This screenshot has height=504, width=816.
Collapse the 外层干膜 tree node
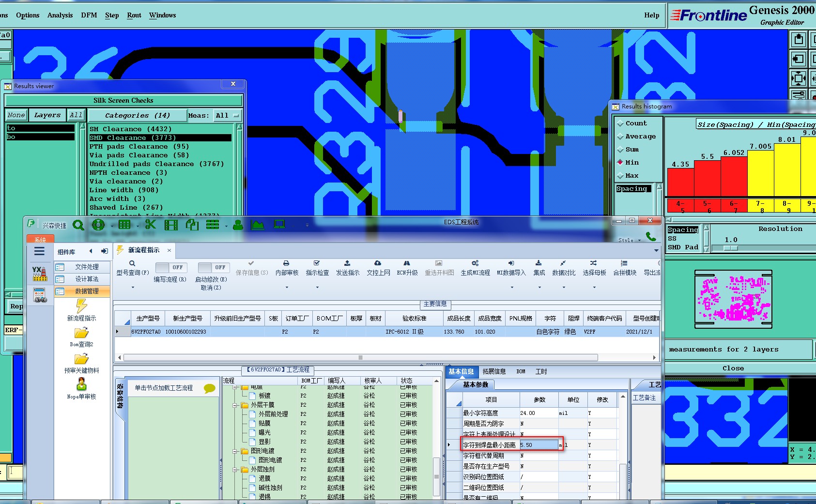[235, 405]
